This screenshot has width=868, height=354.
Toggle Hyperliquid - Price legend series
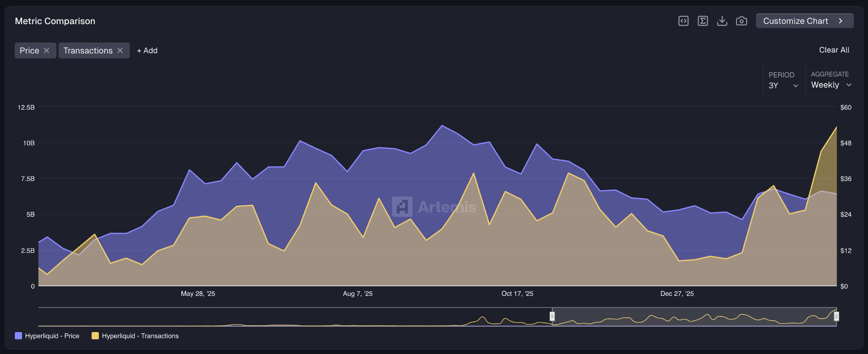tap(47, 336)
